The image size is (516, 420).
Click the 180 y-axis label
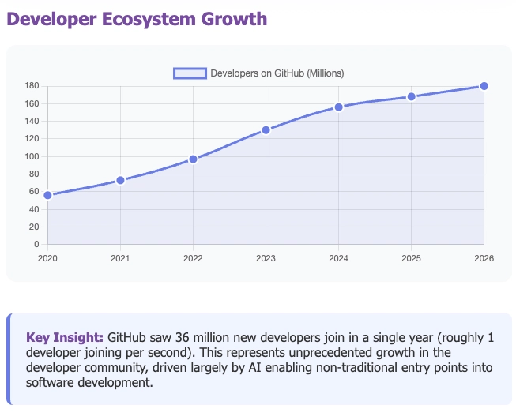(32, 86)
